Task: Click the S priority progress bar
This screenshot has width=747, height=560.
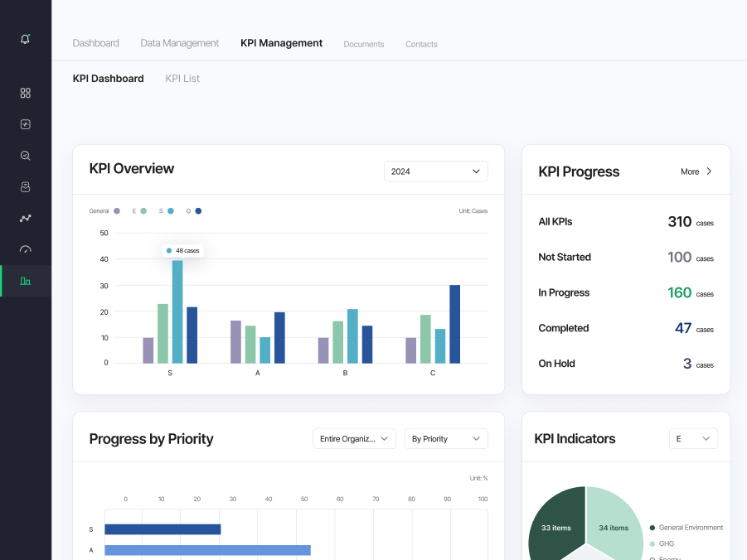Action: (x=162, y=529)
